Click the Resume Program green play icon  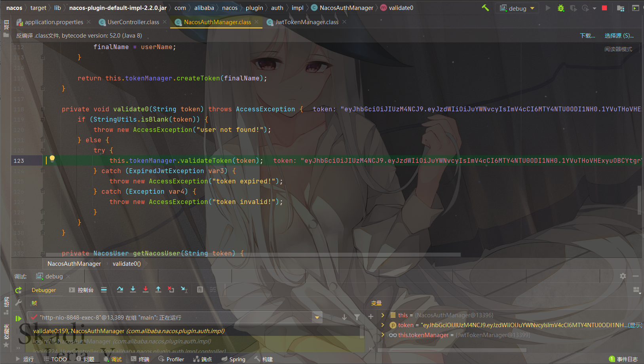click(x=18, y=318)
